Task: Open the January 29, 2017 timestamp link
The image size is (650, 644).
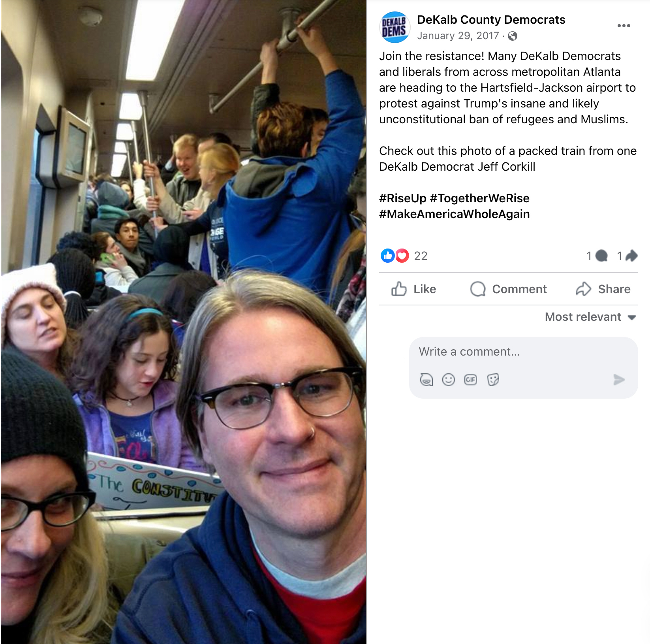Action: coord(458,36)
